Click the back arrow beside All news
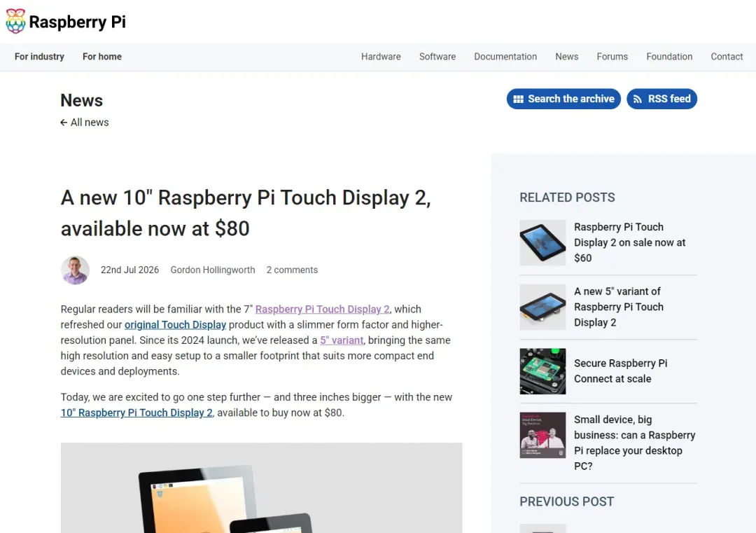The image size is (756, 533). point(64,123)
